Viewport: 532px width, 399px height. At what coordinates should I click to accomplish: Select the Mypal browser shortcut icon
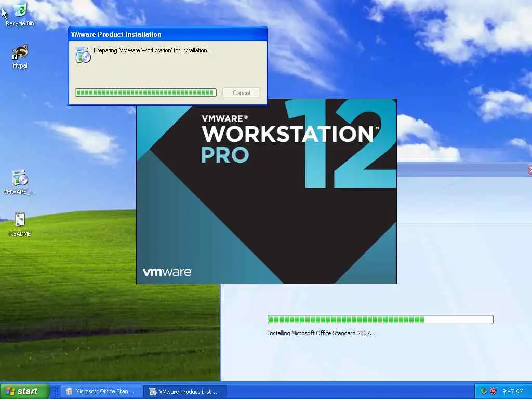tap(20, 56)
